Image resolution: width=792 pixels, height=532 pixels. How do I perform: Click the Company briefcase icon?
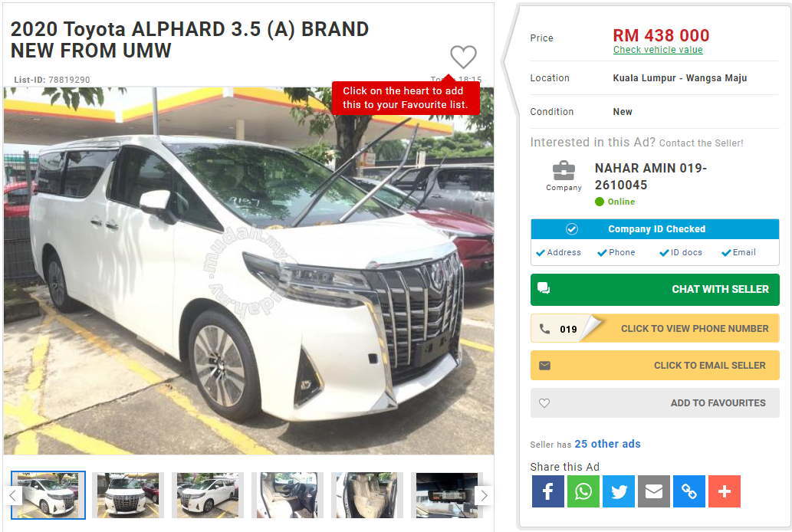[x=564, y=171]
